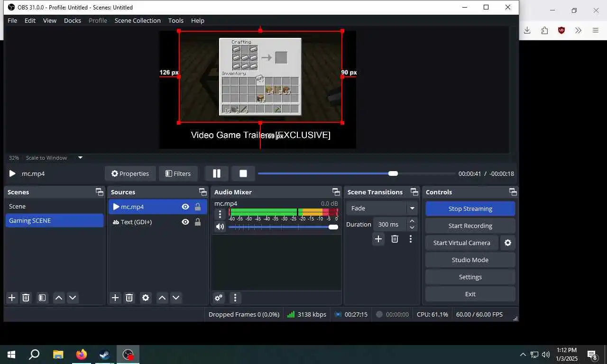Screen dimensions: 607x364
Task: Open OBS Settings button
Action: pyautogui.click(x=470, y=277)
